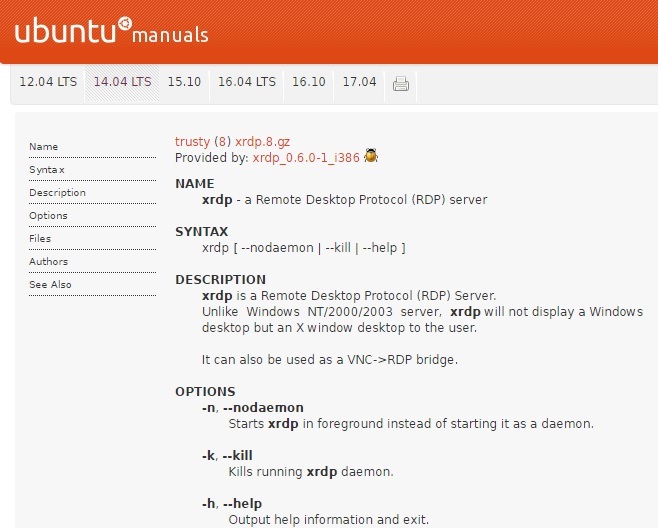Open the xrdp.8.gz file link

[x=262, y=142]
